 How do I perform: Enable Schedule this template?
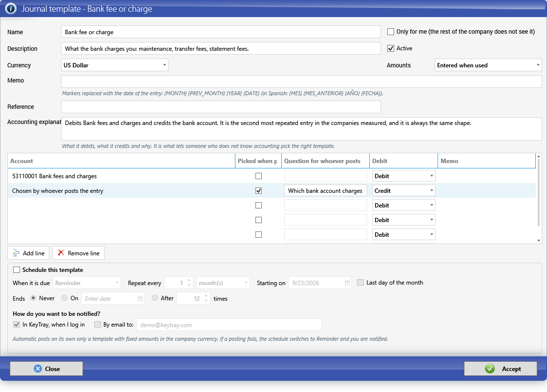coord(17,270)
